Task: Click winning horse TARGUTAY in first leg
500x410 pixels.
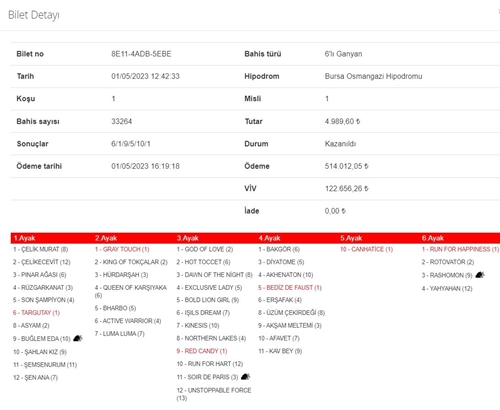Action: point(36,313)
